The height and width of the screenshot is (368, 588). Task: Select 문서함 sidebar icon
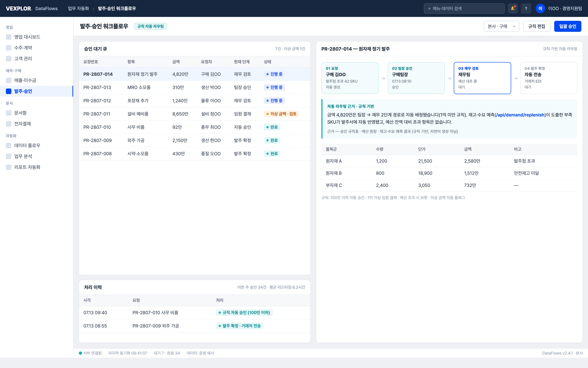[9, 113]
